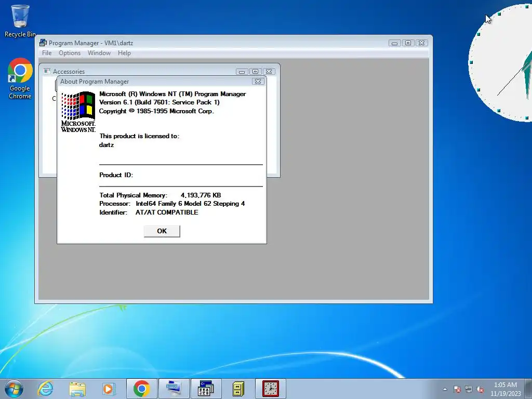Click the 'Version 6.1 (Build 7601: Service Pack 1)' text
The height and width of the screenshot is (399, 532).
click(159, 102)
